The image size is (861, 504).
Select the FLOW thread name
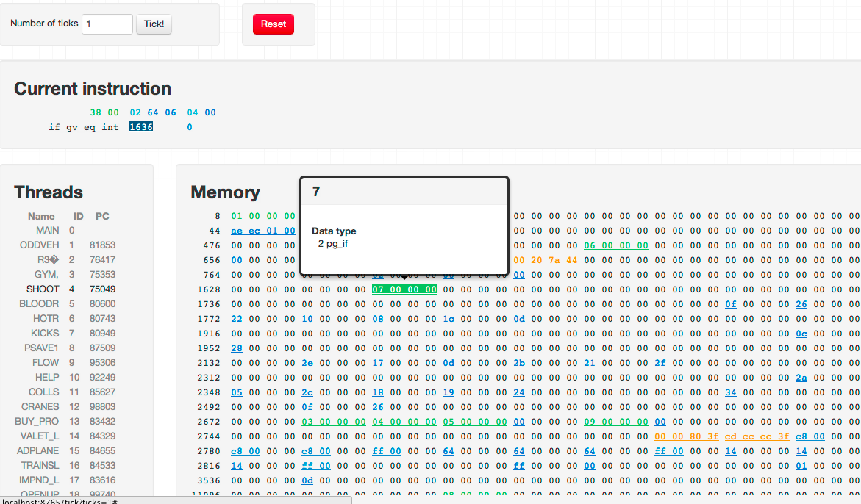click(46, 362)
